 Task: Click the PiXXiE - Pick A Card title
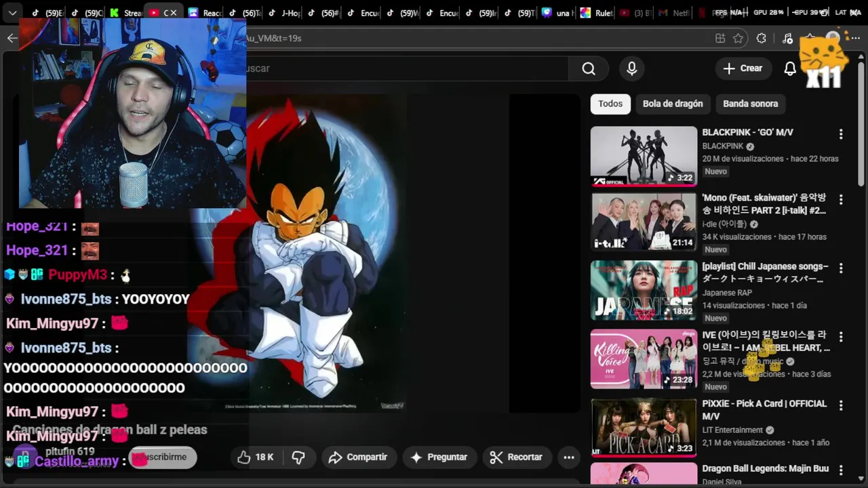pos(764,410)
